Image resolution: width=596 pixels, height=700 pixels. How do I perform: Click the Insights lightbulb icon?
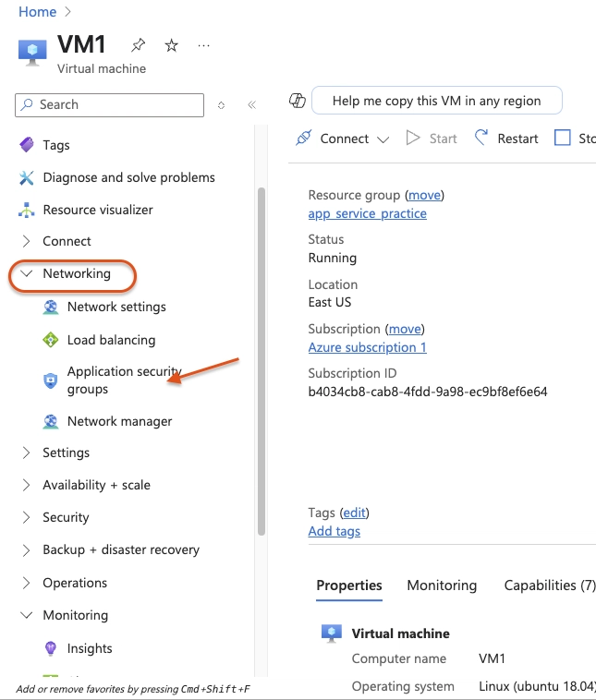pyautogui.click(x=51, y=648)
